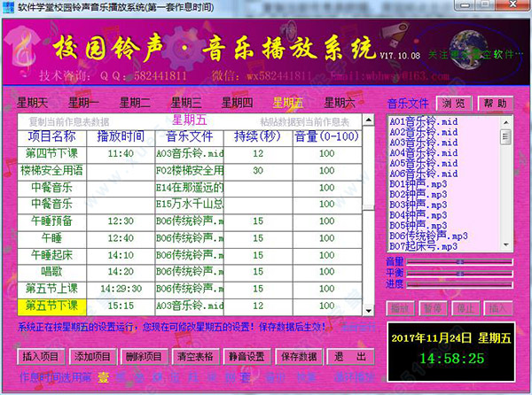Click the E15万水千山总 music file cell
Image resolution: width=532 pixels, height=395 pixels.
190,204
